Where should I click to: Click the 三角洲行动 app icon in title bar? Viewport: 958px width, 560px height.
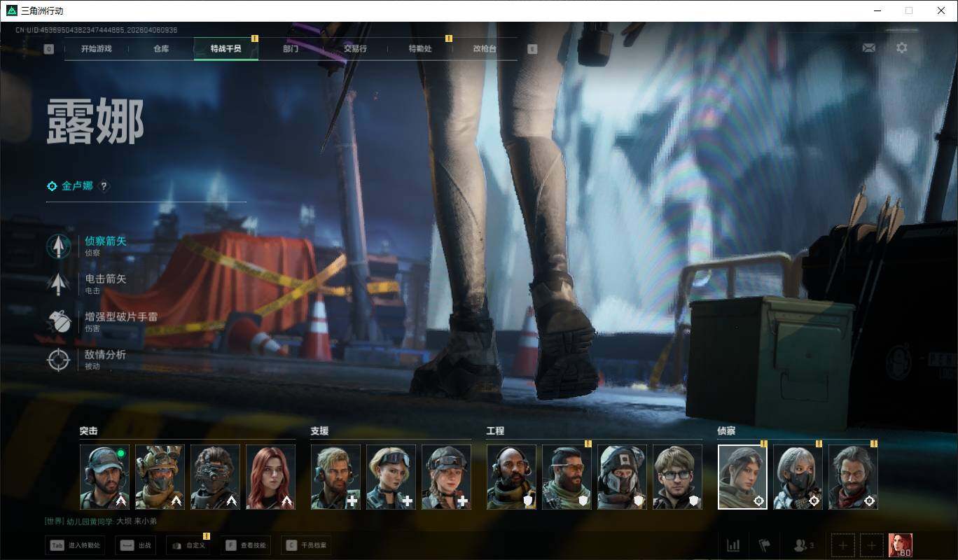[x=12, y=10]
